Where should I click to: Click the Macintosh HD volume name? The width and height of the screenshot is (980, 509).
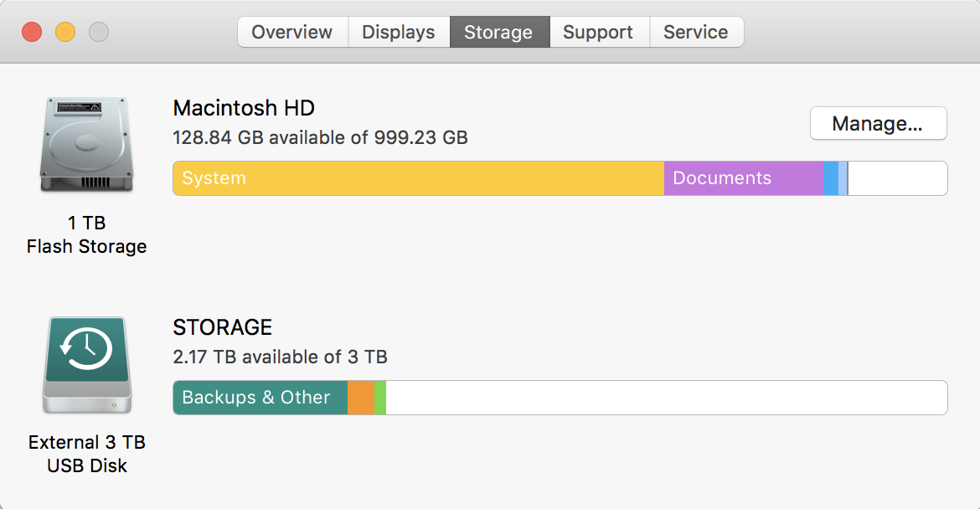point(244,108)
